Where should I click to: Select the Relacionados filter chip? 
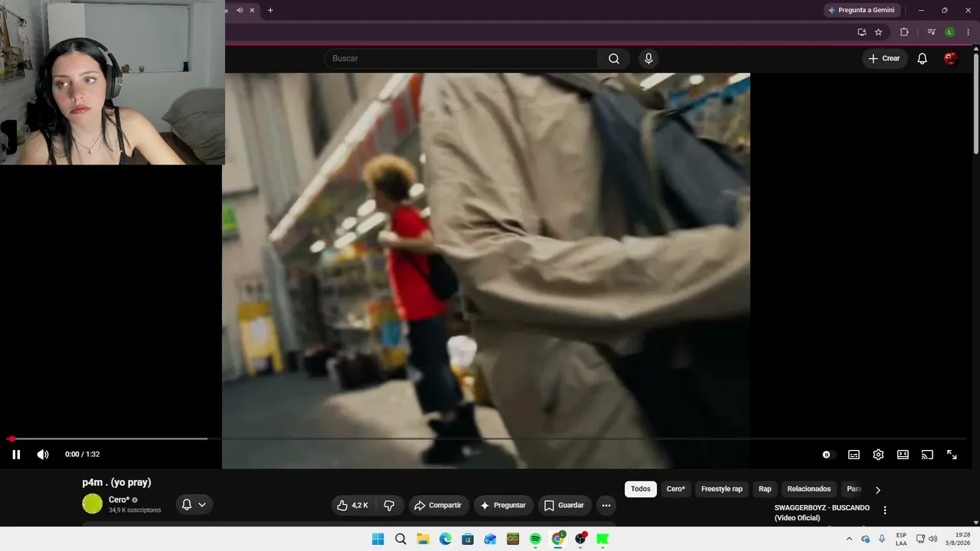tap(809, 489)
